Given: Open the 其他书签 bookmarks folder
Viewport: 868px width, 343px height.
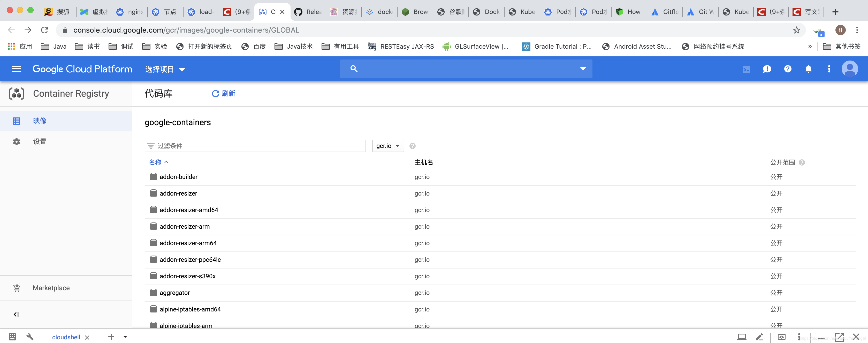Looking at the screenshot, I should coord(842,47).
